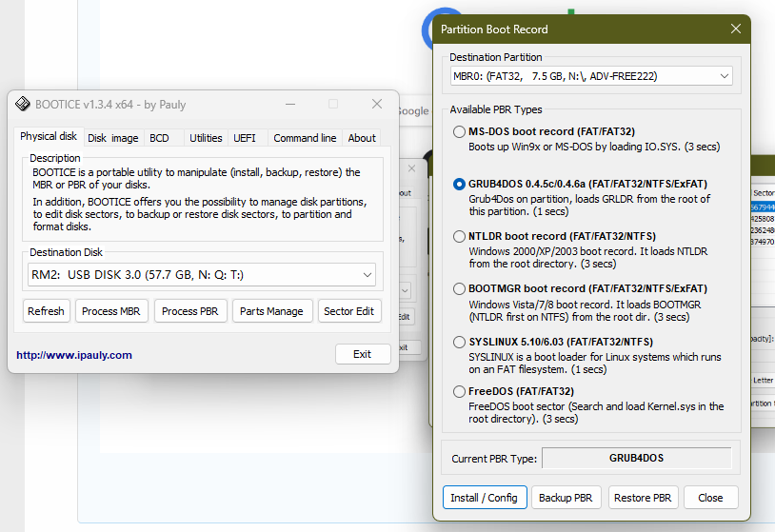Pick BOOTMGR boot record radio button
The image size is (775, 532).
(460, 289)
